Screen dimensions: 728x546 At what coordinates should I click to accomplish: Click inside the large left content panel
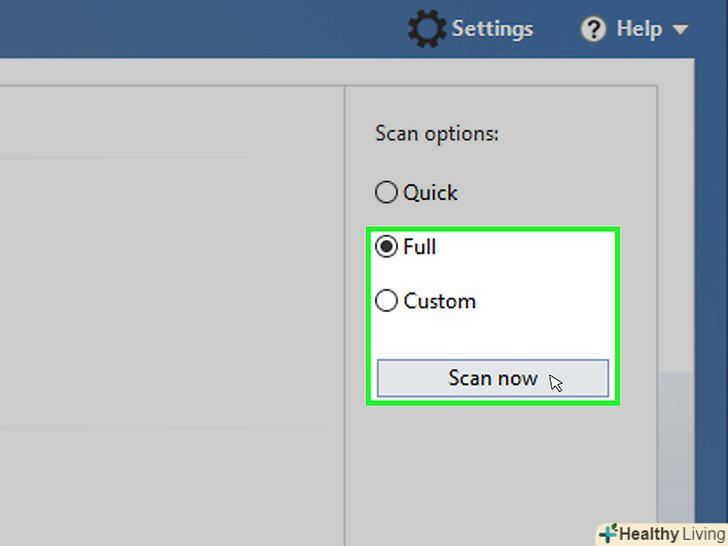tap(170, 300)
